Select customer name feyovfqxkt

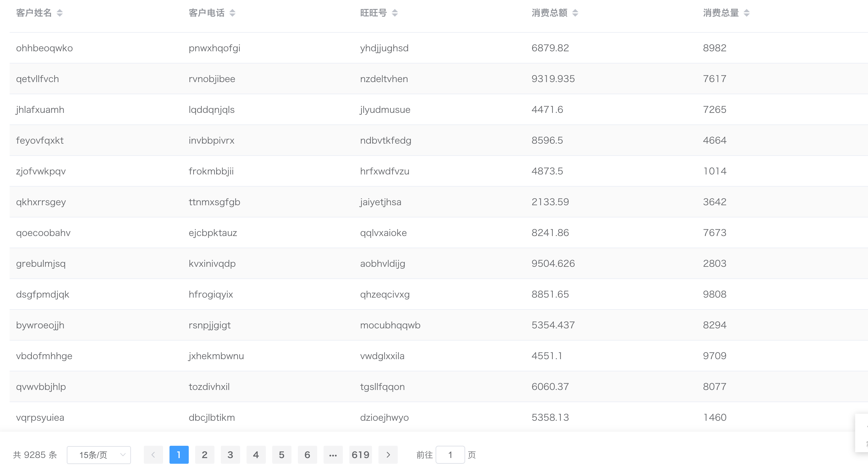40,140
